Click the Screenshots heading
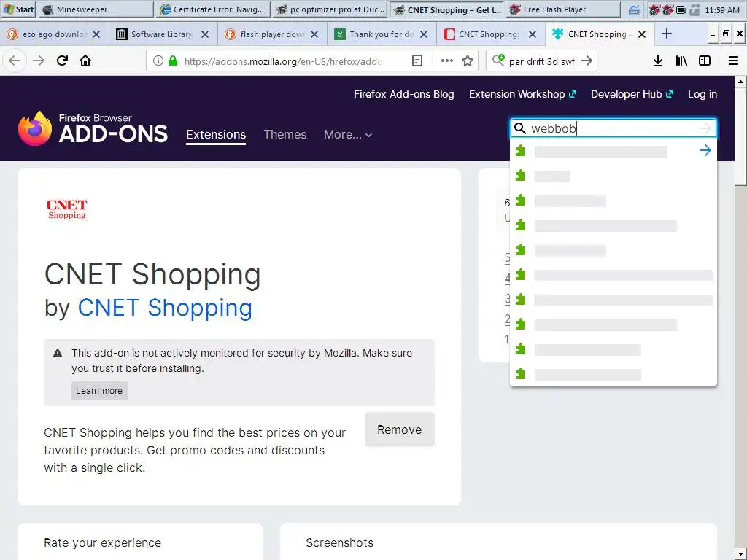This screenshot has height=560, width=747. [x=339, y=542]
